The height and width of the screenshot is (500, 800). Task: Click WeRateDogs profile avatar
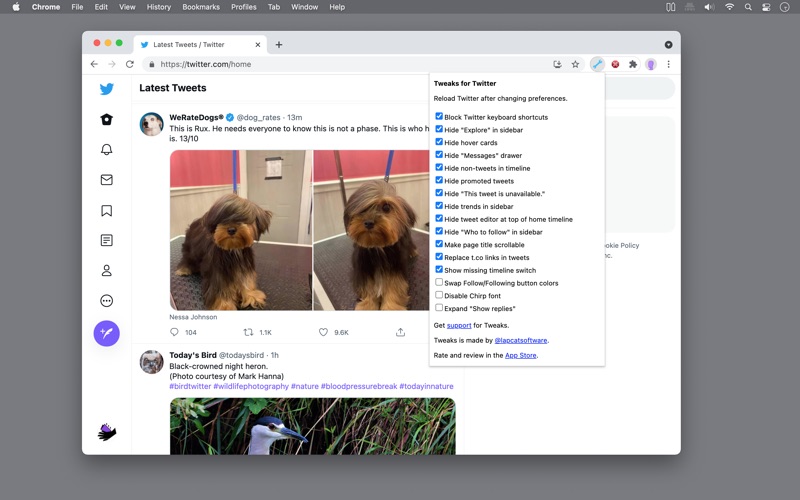coord(152,124)
